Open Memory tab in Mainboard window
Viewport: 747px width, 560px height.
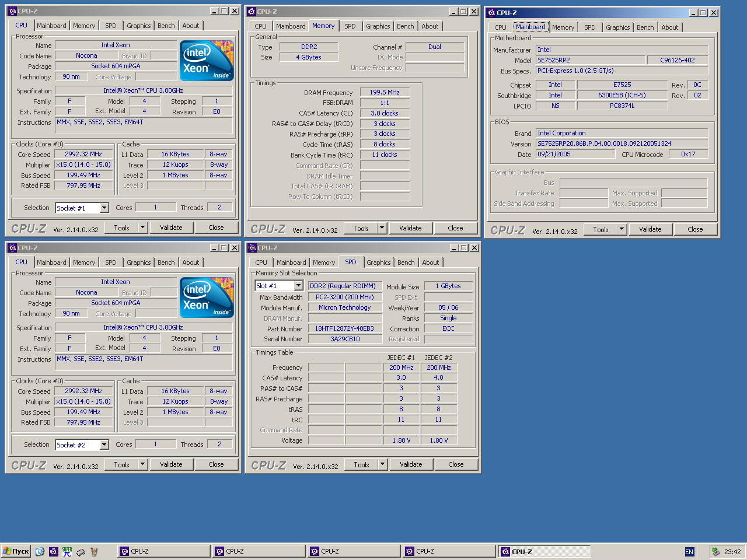pos(563,27)
